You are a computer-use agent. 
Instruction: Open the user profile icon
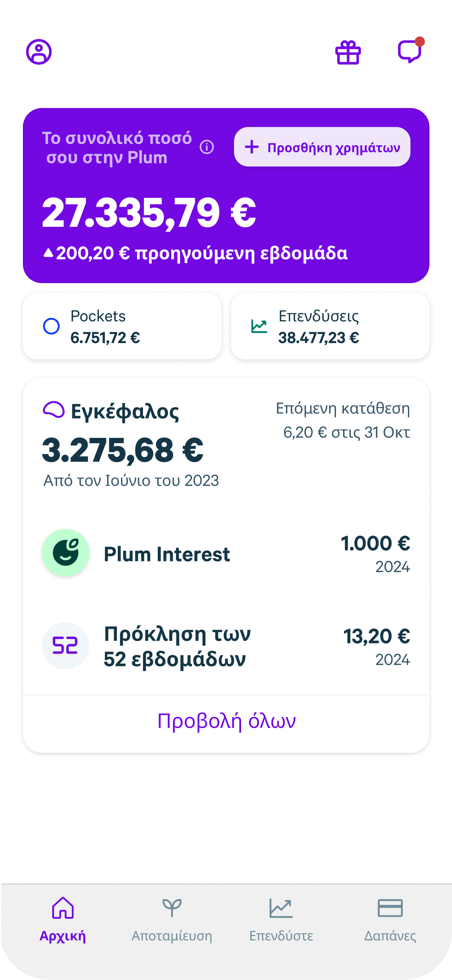39,52
